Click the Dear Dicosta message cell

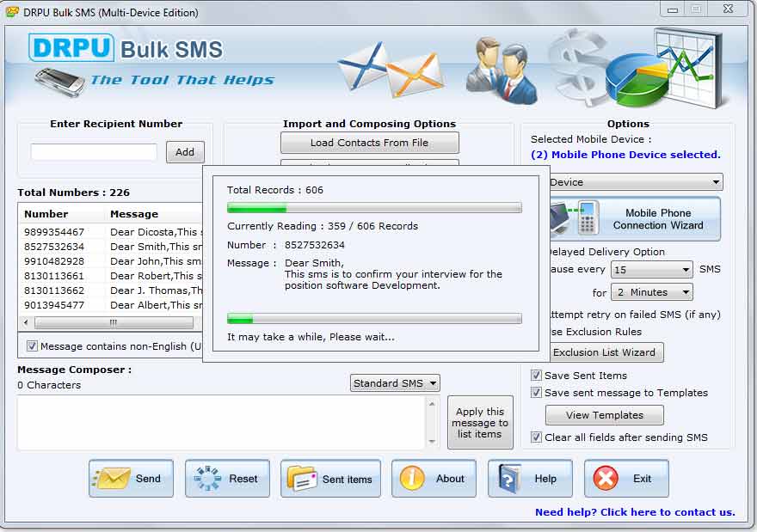click(x=156, y=232)
